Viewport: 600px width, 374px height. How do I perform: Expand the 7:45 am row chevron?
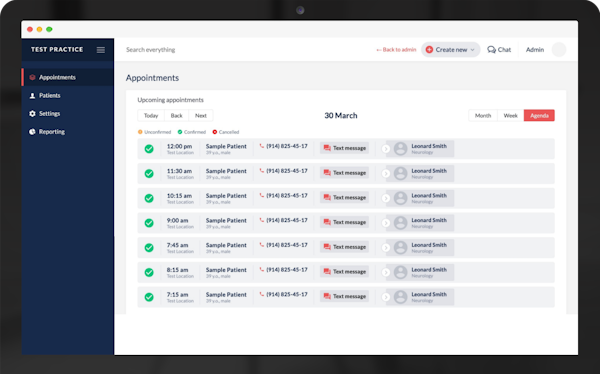tap(386, 248)
